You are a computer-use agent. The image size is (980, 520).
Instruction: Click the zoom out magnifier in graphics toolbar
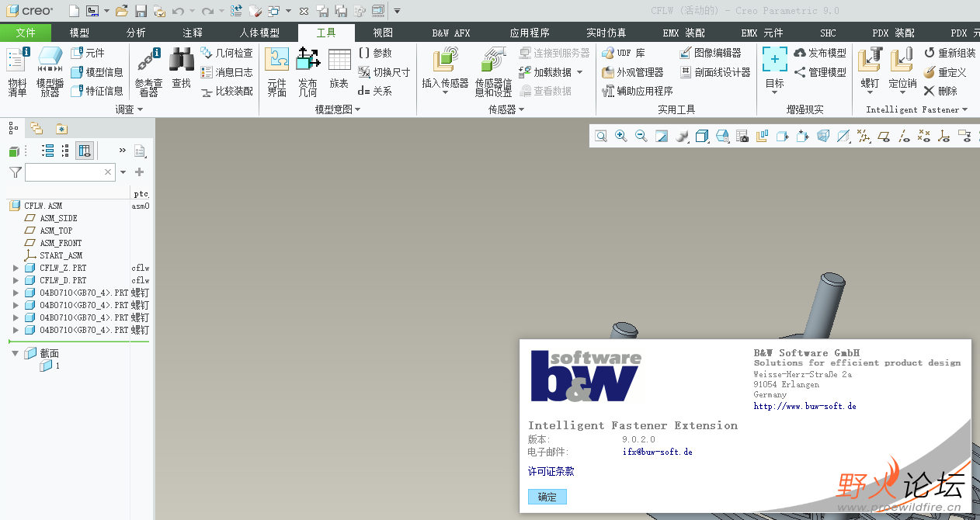[641, 137]
